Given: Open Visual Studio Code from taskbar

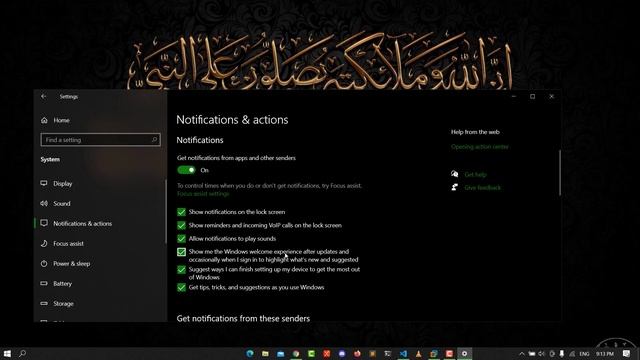Looking at the screenshot, I should click(403, 353).
